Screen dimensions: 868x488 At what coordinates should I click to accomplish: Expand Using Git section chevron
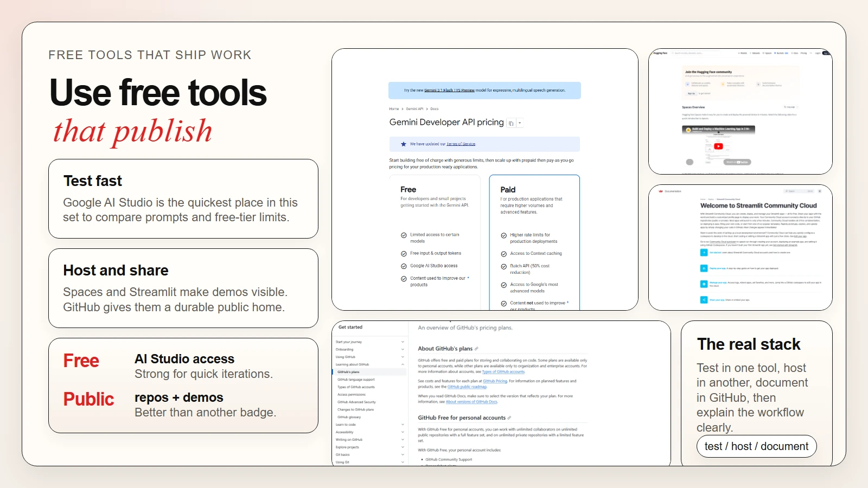tap(403, 463)
